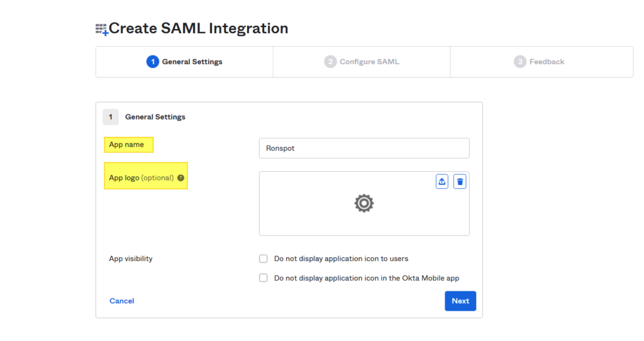Open the Feedback step tab
The height and width of the screenshot is (341, 644).
click(541, 62)
